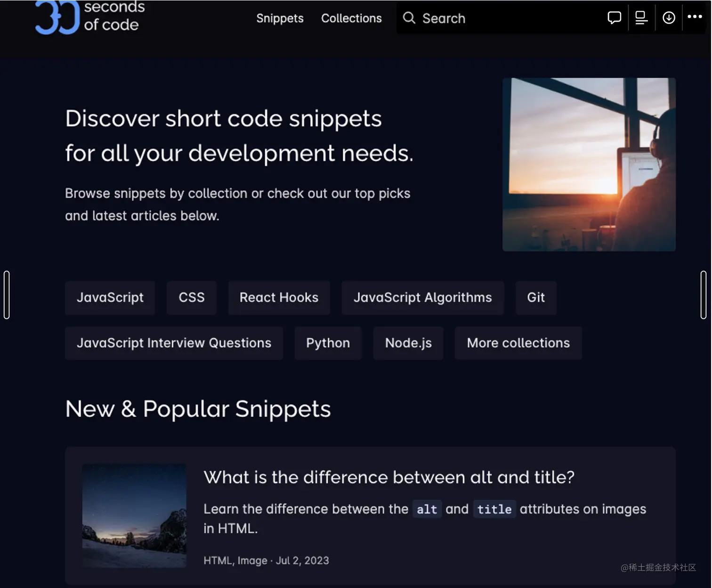This screenshot has height=588, width=712.
Task: Click the 'Browse snippets by collection' description
Action: pyautogui.click(x=238, y=204)
